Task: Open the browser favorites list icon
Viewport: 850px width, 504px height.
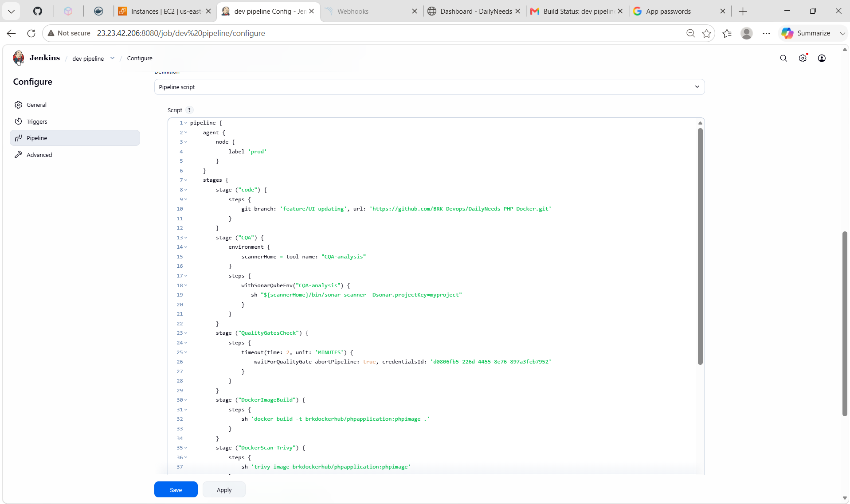Action: tap(727, 33)
